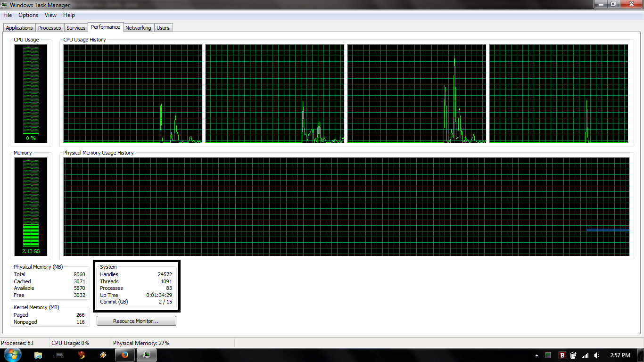The height and width of the screenshot is (362, 644).
Task: Open the Windows Start menu orb
Action: 12,355
